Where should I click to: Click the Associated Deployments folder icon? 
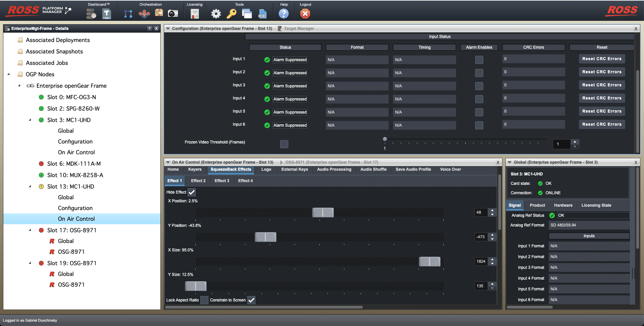(x=20, y=40)
